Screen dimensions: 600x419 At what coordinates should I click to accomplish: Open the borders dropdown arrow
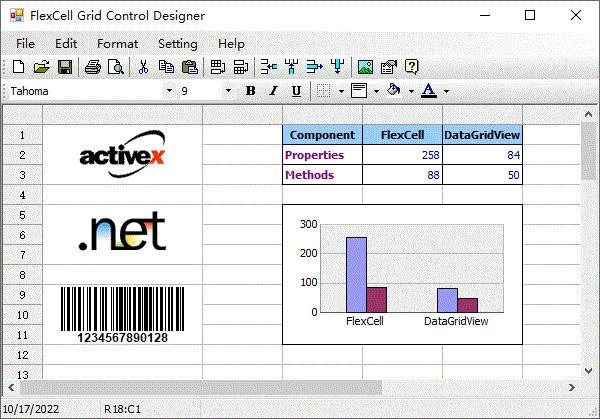(341, 91)
